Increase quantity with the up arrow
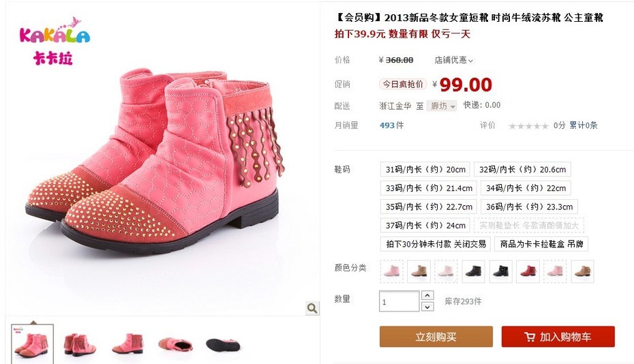 point(427,295)
